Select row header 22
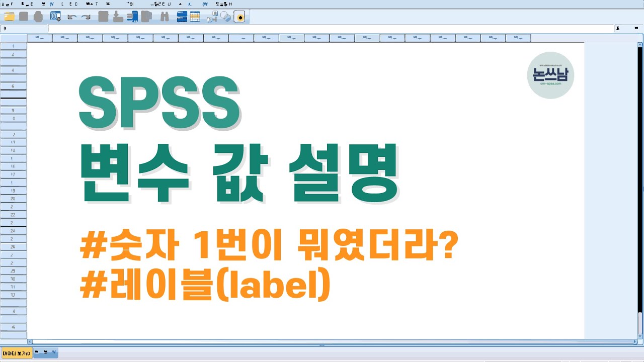This screenshot has height=362, width=644. tap(13, 215)
